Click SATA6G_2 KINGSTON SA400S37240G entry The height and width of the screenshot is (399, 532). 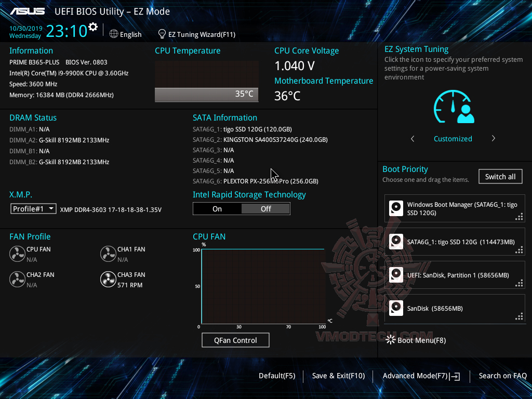point(260,139)
